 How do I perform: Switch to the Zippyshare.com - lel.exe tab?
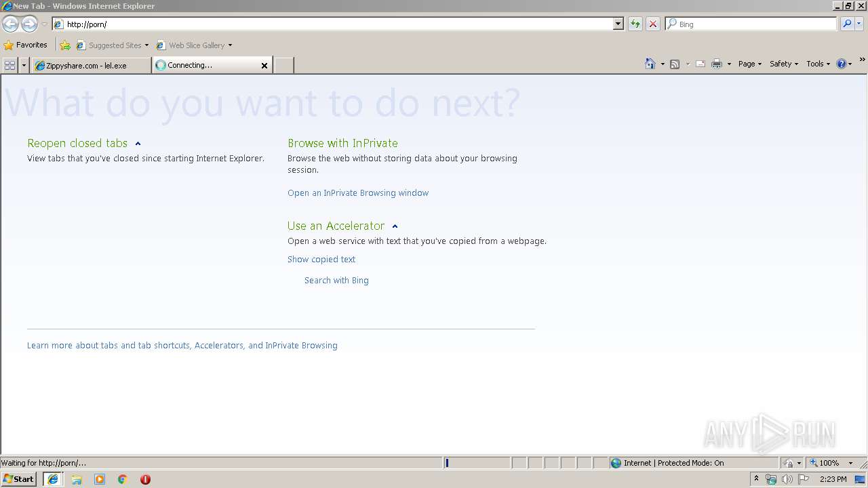(x=91, y=66)
